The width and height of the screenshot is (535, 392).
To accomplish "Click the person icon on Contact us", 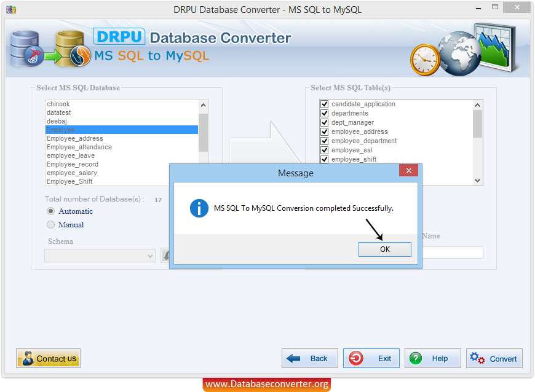I will (28, 358).
